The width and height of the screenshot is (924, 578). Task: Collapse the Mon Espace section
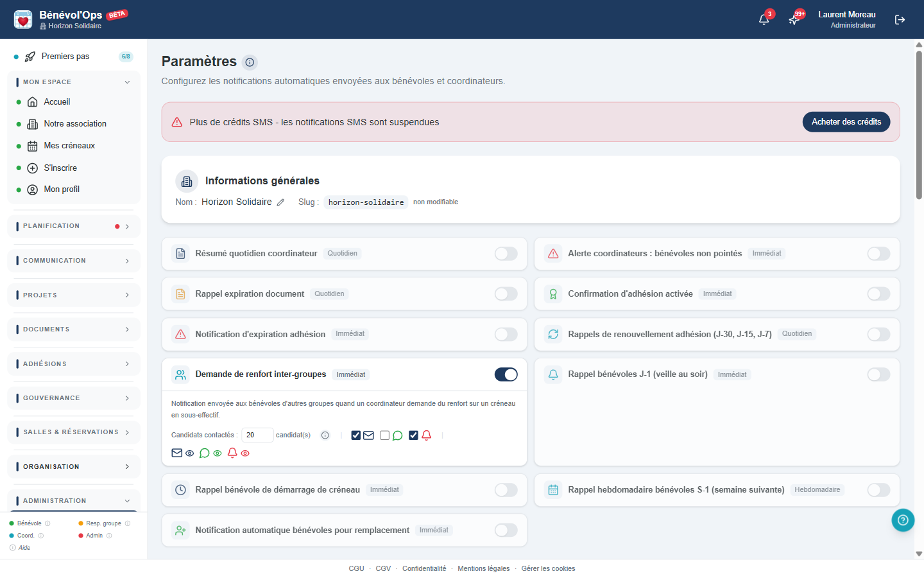coord(74,82)
